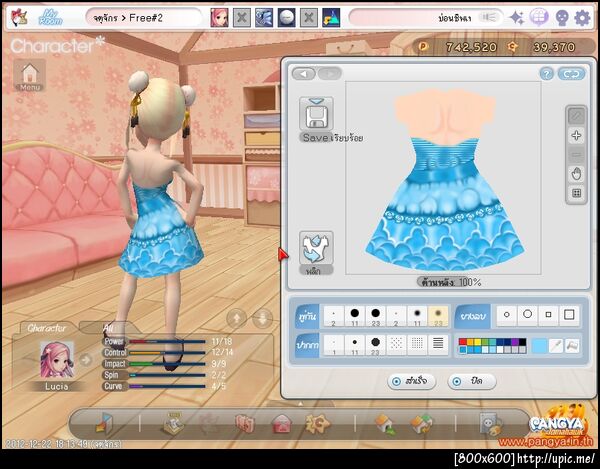Select the club set pyramid icon slot
Image resolution: width=600 pixels, height=469 pixels.
[331, 17]
